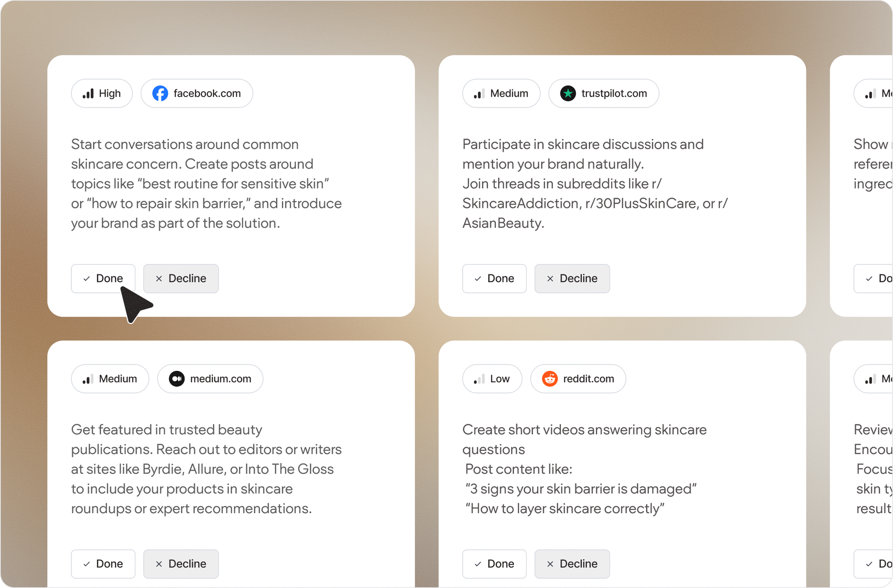Mark the Trustpilot recommendation as Done
Image resolution: width=893 pixels, height=588 pixels.
tap(494, 278)
